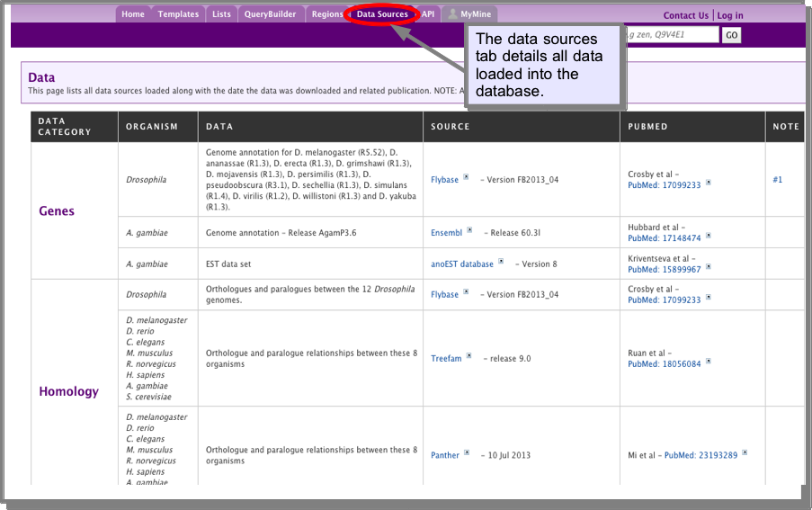This screenshot has height=510, width=812.
Task: Click the search input field
Action: (x=670, y=35)
